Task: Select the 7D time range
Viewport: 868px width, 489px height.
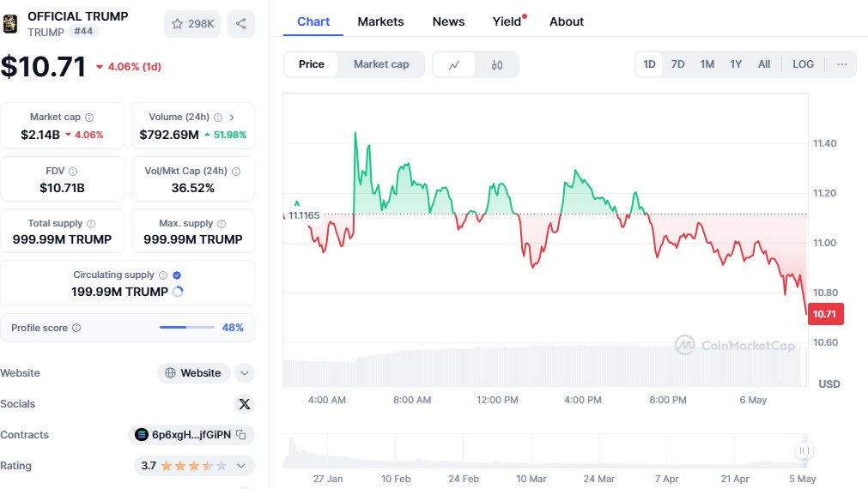Action: [x=677, y=64]
